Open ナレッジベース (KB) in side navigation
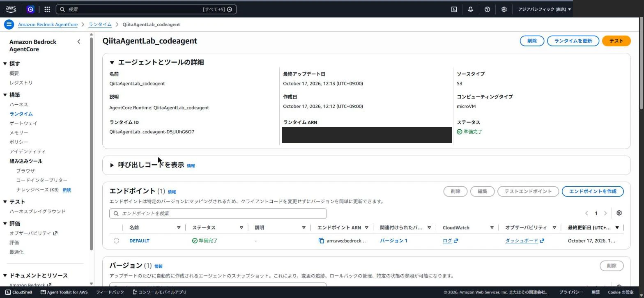The height and width of the screenshot is (298, 644). (37, 190)
